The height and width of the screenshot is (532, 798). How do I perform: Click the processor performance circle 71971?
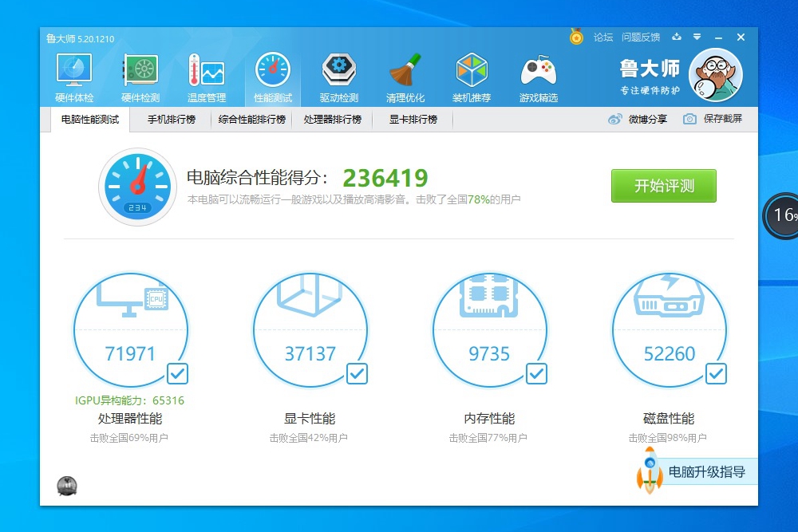[131, 329]
